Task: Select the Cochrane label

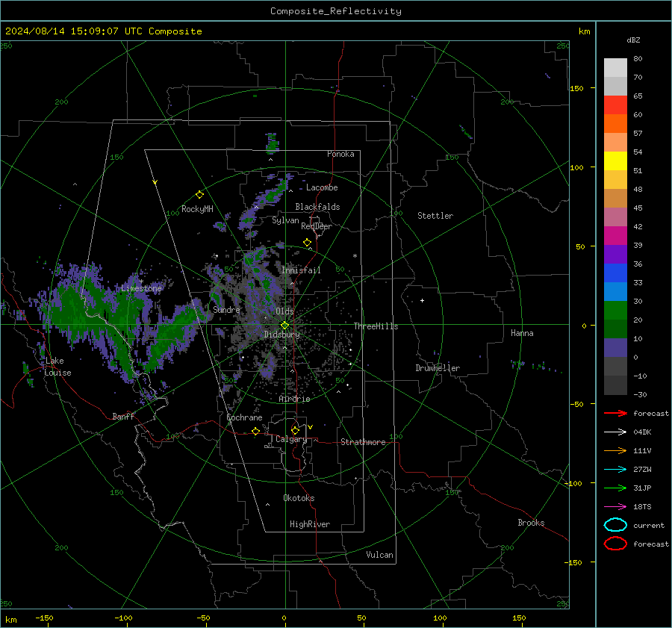Action: click(244, 417)
